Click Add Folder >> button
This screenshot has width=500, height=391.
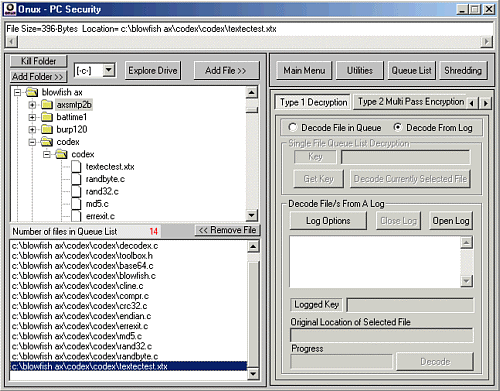(x=38, y=76)
